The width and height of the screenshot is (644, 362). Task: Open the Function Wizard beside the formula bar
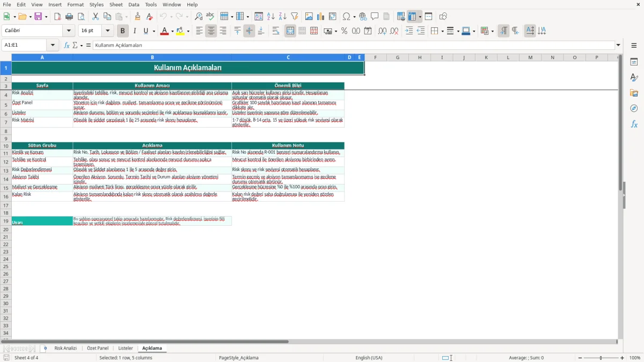(x=67, y=45)
